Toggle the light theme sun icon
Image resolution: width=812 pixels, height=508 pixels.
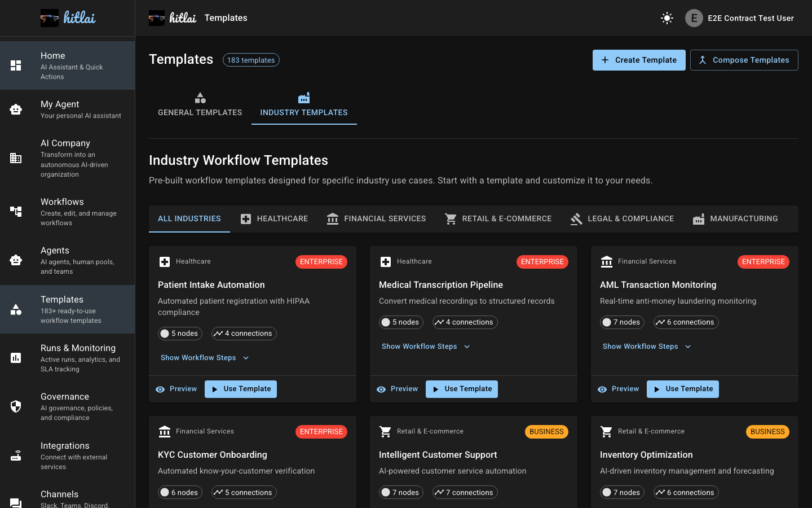[667, 18]
